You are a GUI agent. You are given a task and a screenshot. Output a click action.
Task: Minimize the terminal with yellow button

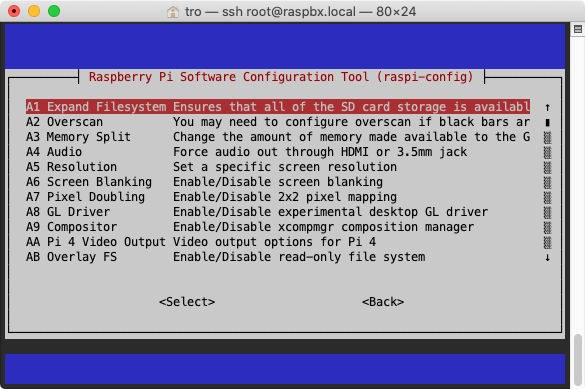click(x=34, y=11)
